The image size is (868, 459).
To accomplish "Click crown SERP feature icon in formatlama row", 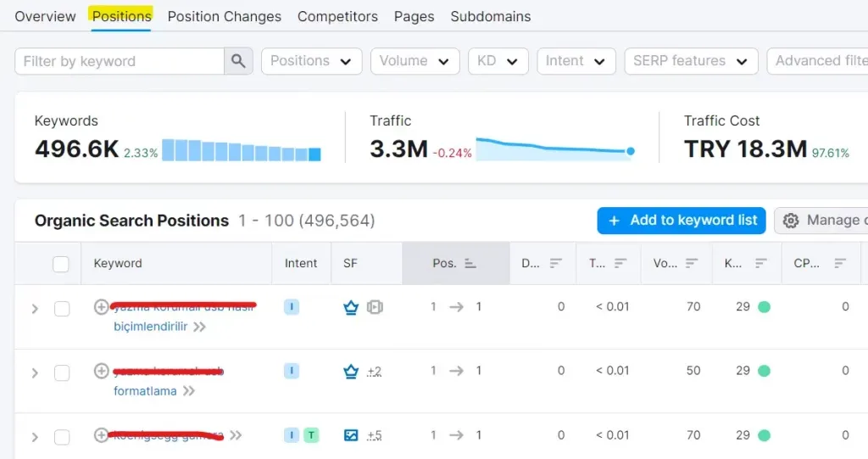I will click(351, 371).
